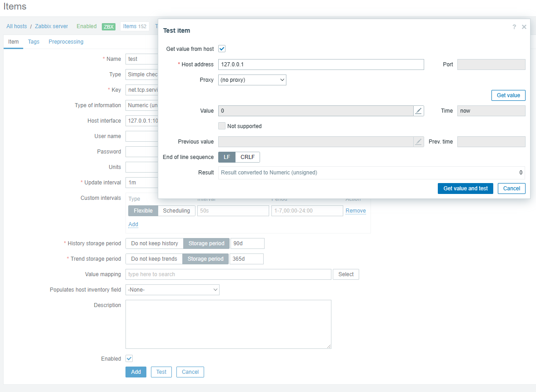Select Flexible custom interval type
This screenshot has height=392, width=536.
tap(143, 211)
